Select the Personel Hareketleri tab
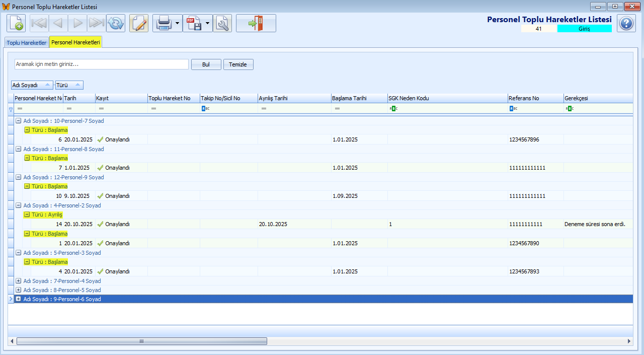Image resolution: width=644 pixels, height=355 pixels. point(75,42)
